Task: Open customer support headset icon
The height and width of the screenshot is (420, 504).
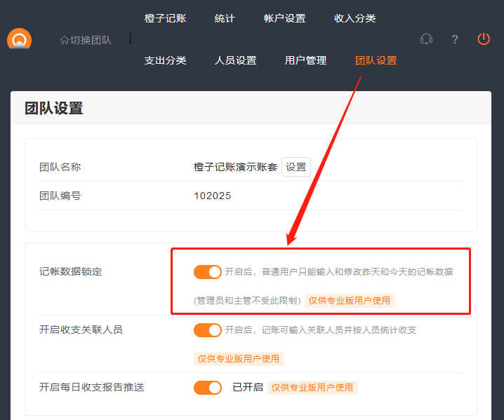Action: [426, 39]
